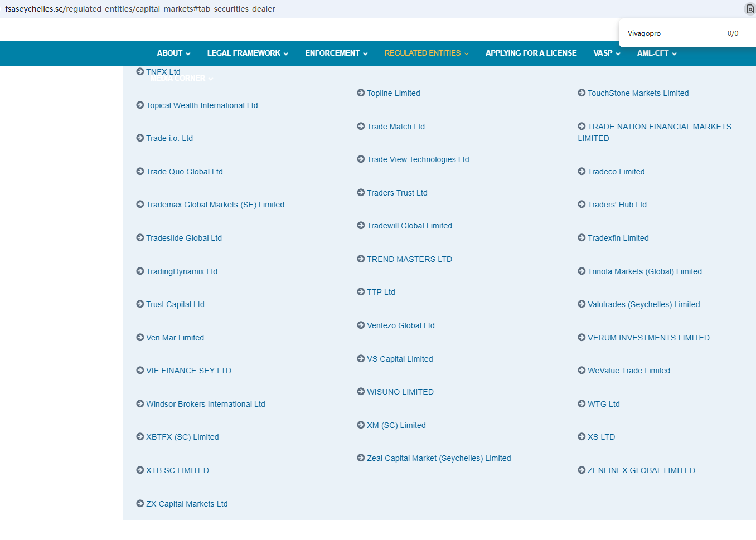Open the LEGAL FRAMEWORK dropdown

point(248,53)
